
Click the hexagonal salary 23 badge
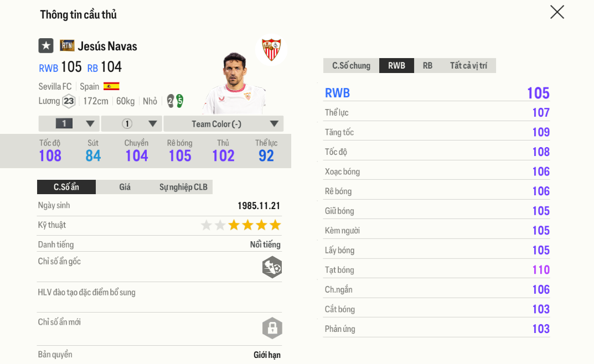click(69, 101)
